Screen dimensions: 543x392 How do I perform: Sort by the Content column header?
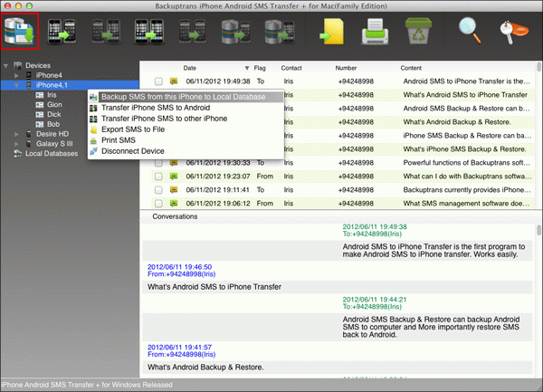(411, 68)
